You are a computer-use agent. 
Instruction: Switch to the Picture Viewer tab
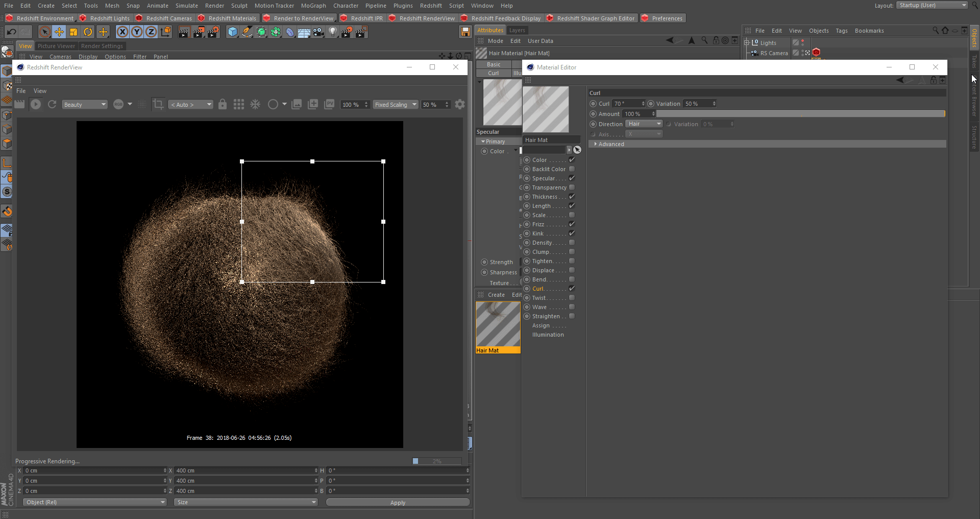pyautogui.click(x=56, y=46)
